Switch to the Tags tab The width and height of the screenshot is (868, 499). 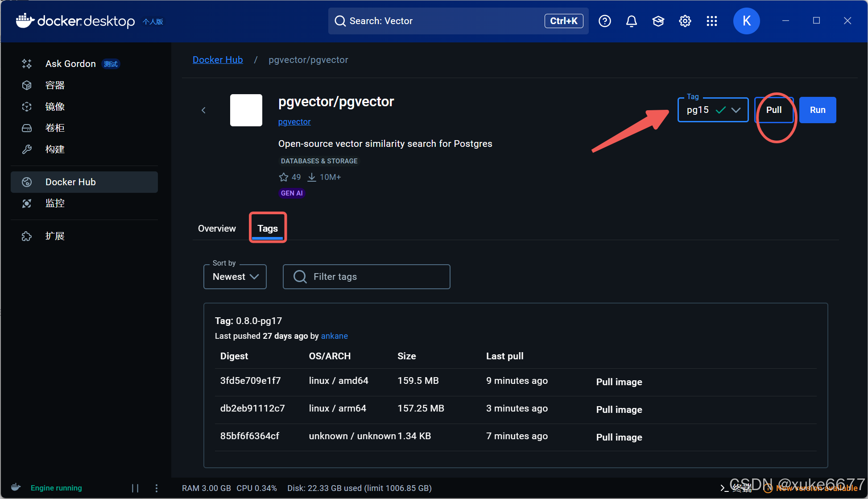click(268, 229)
